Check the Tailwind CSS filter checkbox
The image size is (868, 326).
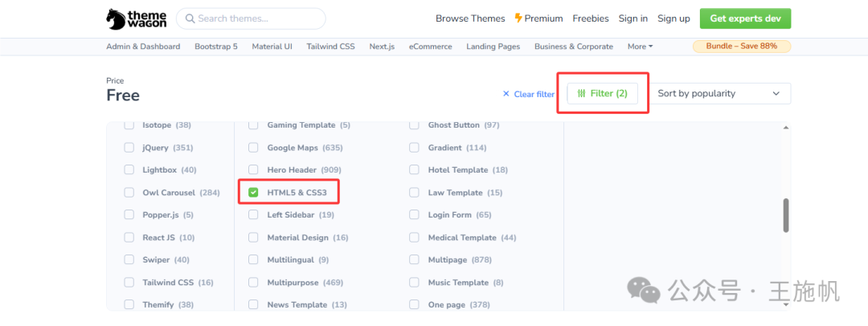[x=129, y=283]
